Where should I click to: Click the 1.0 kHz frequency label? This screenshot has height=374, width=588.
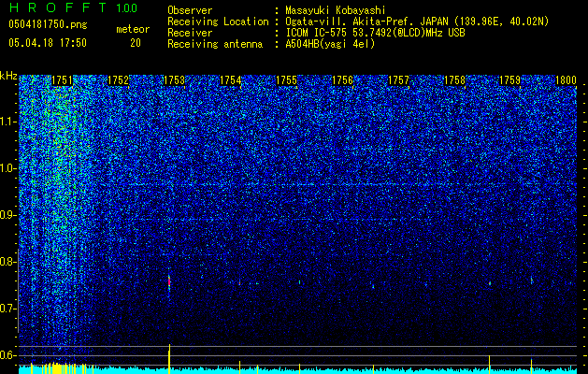(x=7, y=168)
